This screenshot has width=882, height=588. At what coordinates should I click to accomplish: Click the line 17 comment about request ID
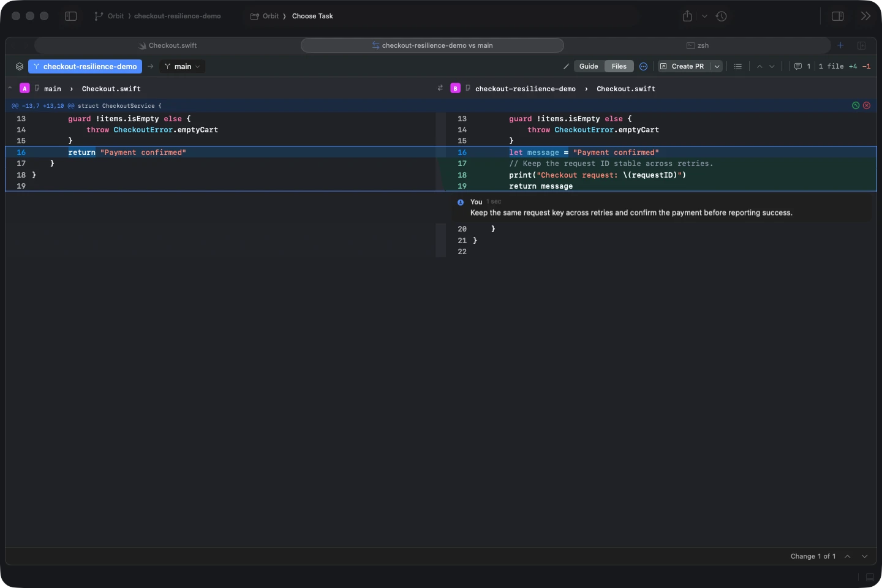[611, 164]
